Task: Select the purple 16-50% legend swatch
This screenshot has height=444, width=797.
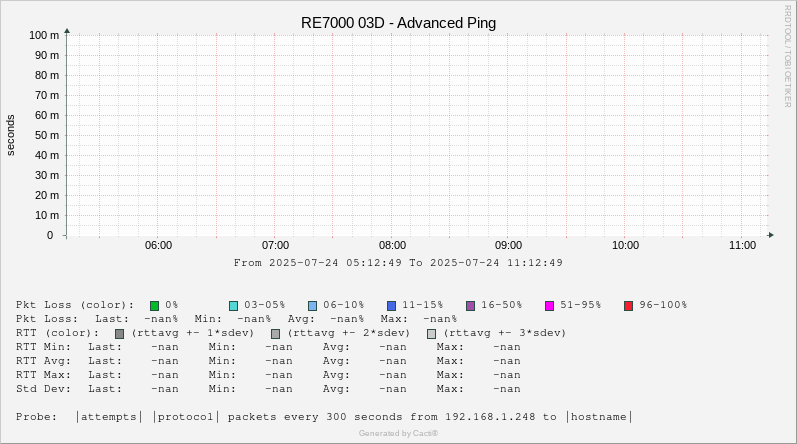Action: [x=471, y=305]
